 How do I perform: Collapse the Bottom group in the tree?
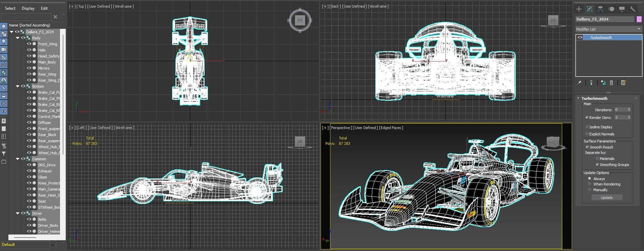coord(18,86)
